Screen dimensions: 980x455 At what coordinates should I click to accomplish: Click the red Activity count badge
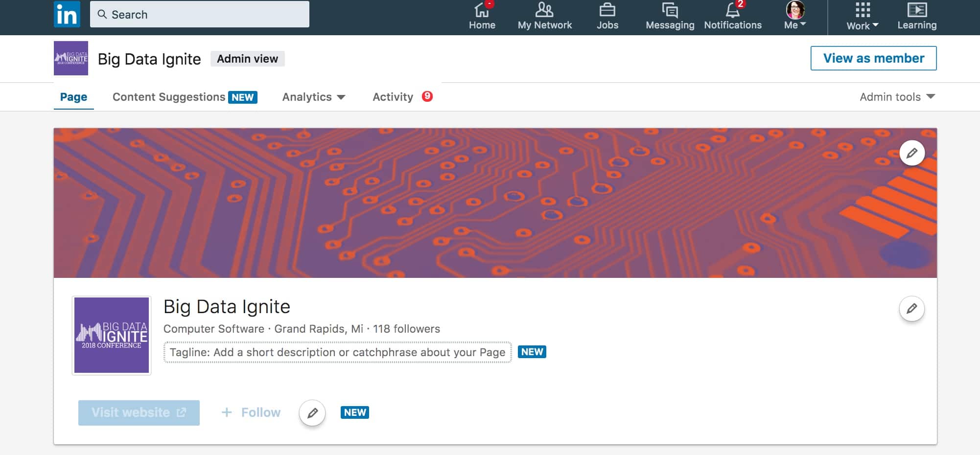[x=427, y=96]
